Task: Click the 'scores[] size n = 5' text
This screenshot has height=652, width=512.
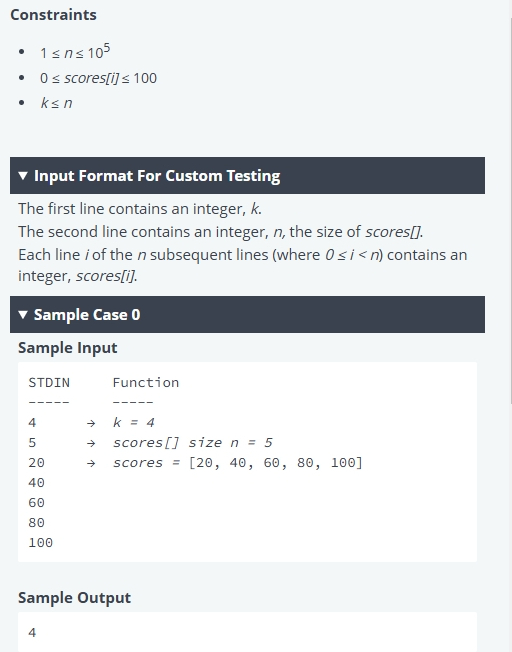Action: (x=193, y=442)
